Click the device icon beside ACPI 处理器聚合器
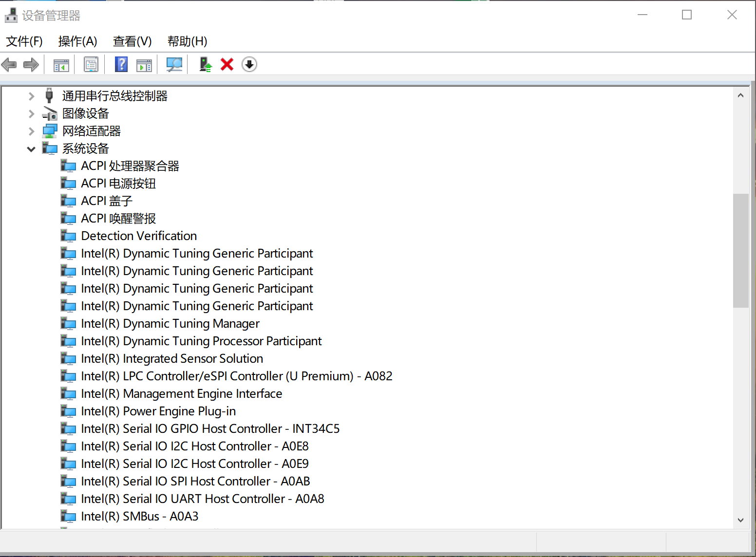756x557 pixels. [x=68, y=166]
